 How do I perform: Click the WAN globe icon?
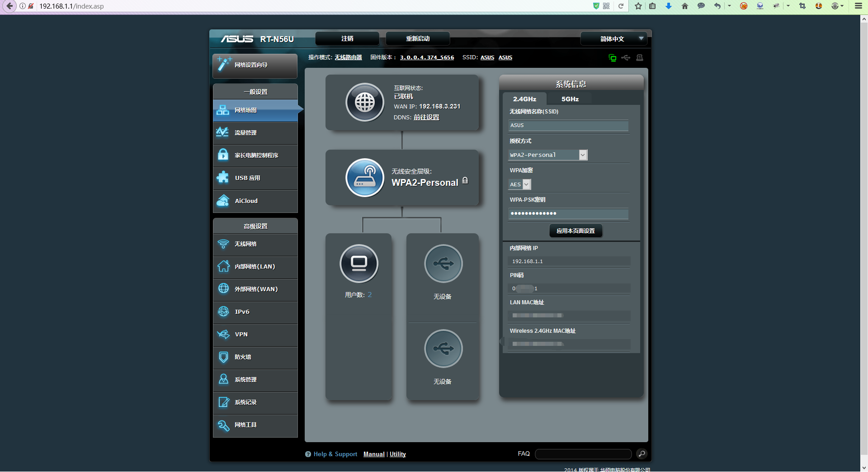(x=223, y=288)
